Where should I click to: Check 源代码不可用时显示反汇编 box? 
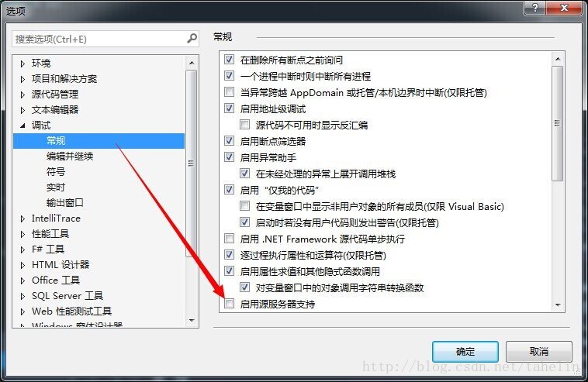[x=245, y=124]
